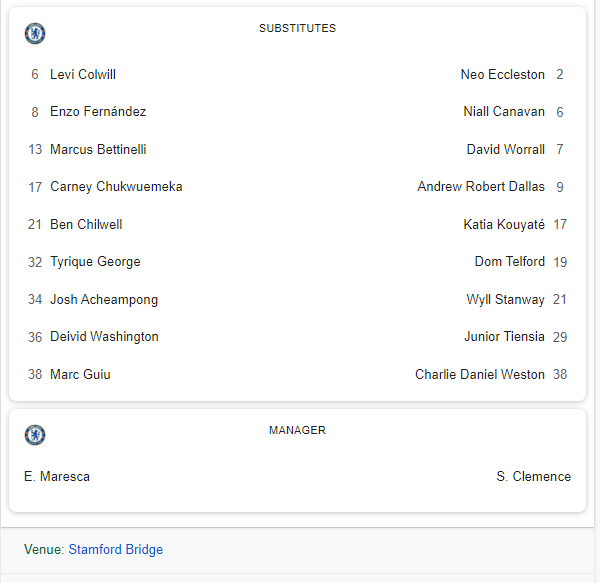Screen dimensions: 600x583
Task: Choose Charlie Daniel Weston from substitutes
Action: [480, 375]
